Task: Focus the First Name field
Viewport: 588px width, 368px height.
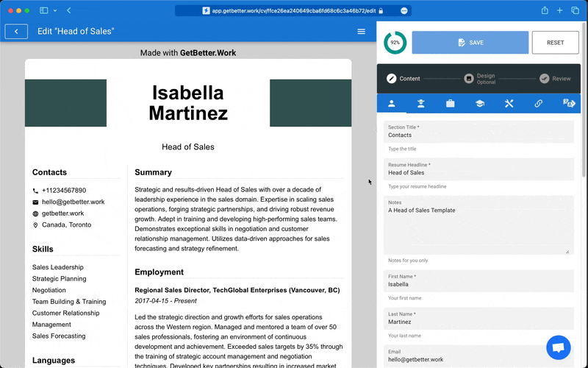Action: [478, 284]
